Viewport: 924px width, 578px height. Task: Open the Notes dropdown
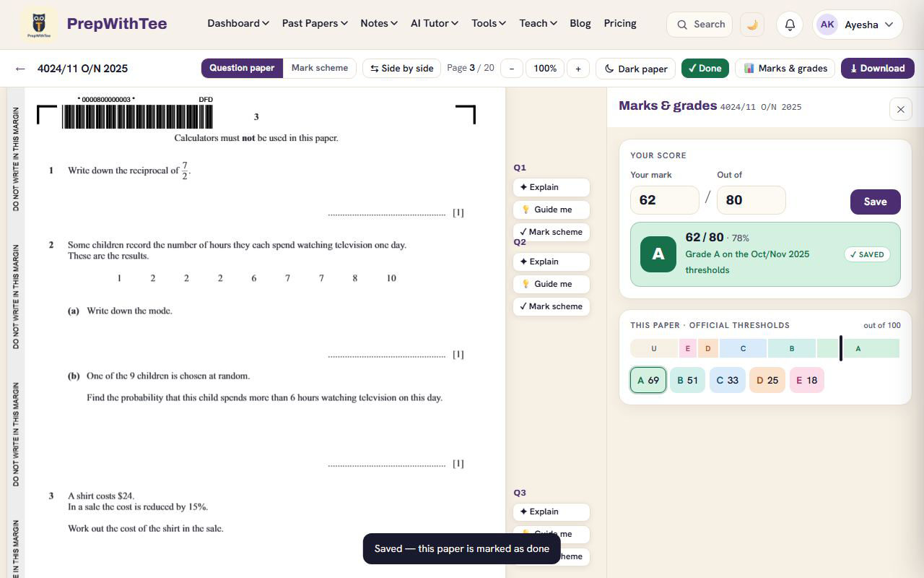pos(379,23)
